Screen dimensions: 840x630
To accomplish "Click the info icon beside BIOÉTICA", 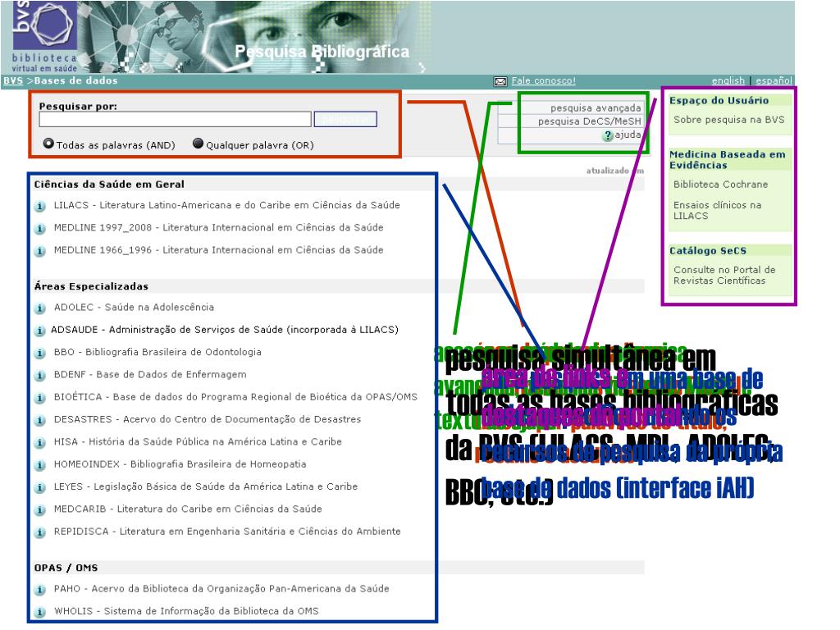I will 39,399.
